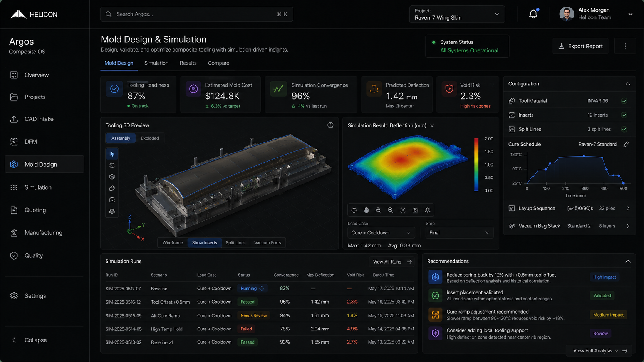Screen dimensions: 644x362
Task: Open the Project Raven-7 Wing Skin dropdown
Action: tap(457, 14)
